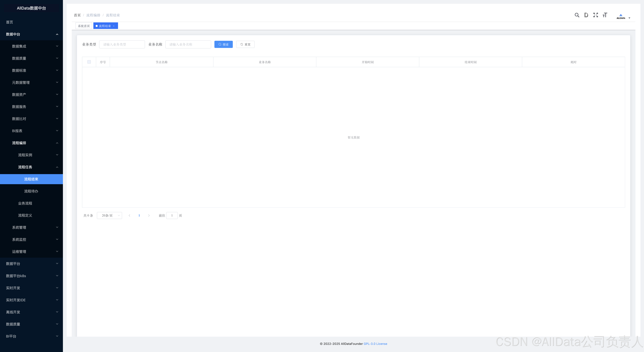Tick the select-all checkbox in table header
The height and width of the screenshot is (352, 644).
tap(89, 62)
